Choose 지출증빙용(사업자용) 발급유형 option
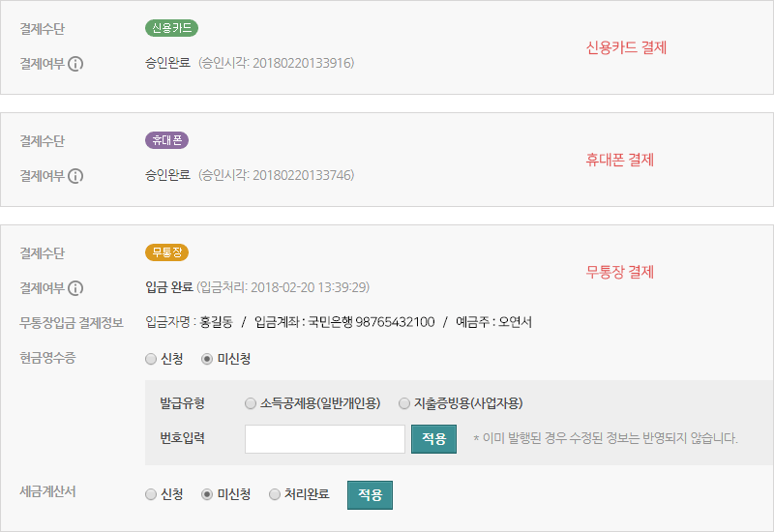The image size is (774, 532). 404,403
